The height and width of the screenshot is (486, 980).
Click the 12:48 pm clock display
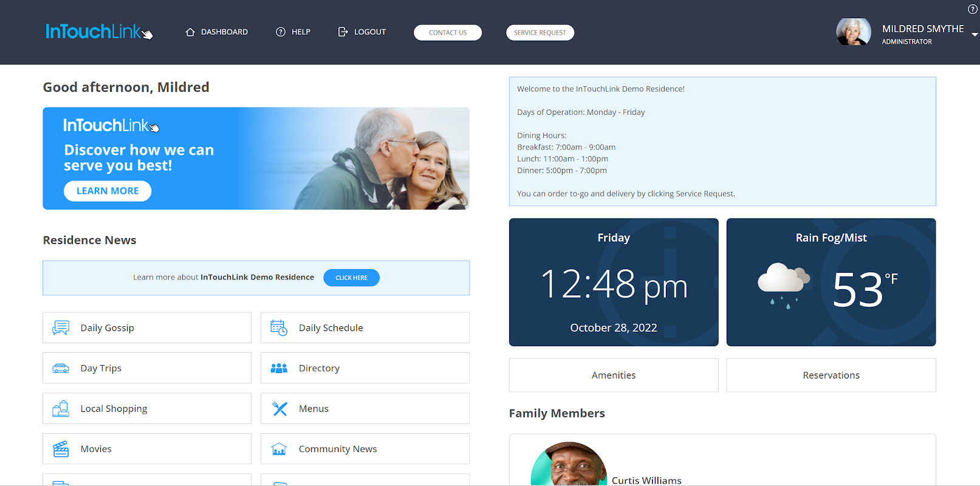pyautogui.click(x=614, y=285)
